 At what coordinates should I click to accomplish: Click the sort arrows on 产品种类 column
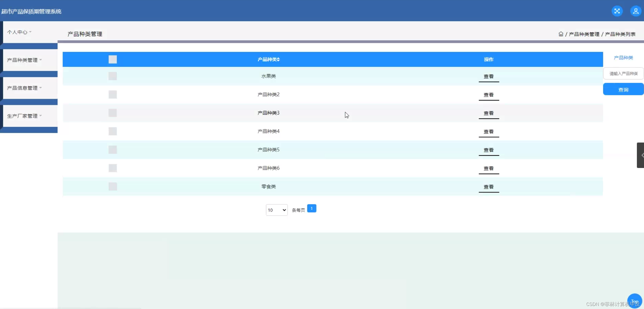pos(279,59)
